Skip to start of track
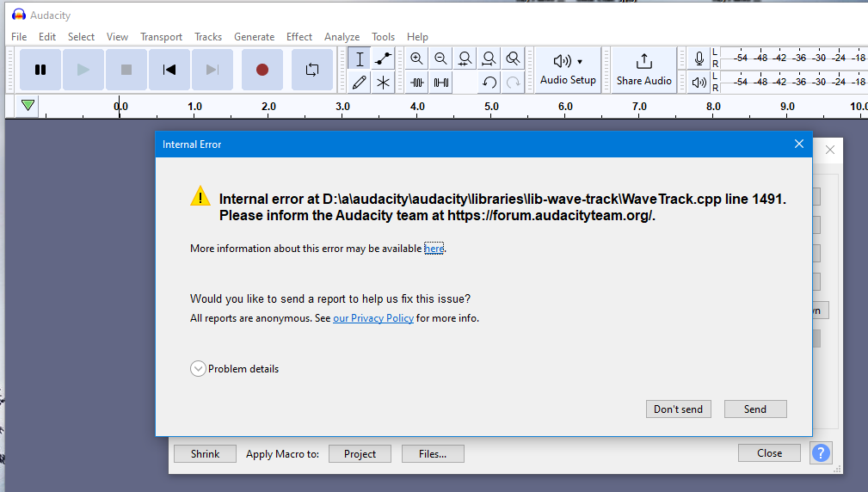 pos(169,70)
